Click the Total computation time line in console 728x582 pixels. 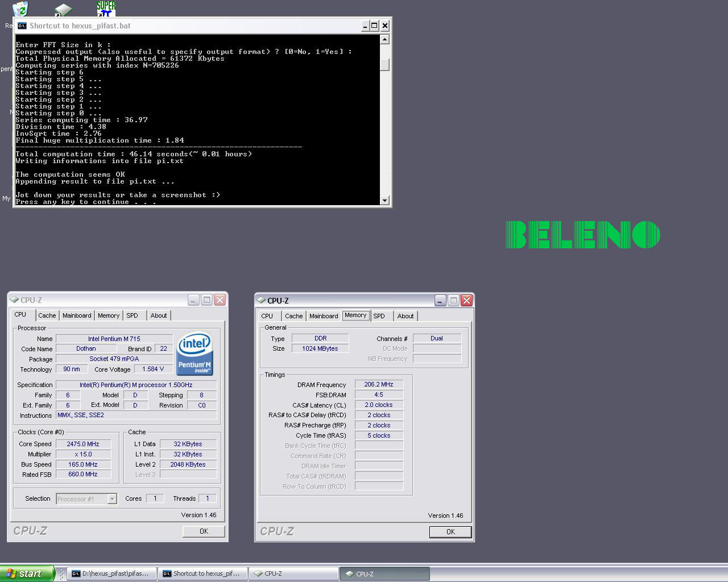click(x=134, y=154)
